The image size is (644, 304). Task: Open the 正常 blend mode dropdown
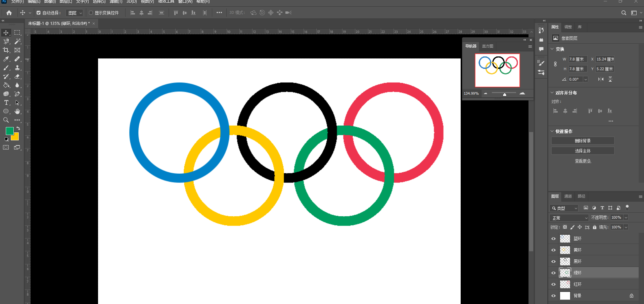[x=569, y=218]
